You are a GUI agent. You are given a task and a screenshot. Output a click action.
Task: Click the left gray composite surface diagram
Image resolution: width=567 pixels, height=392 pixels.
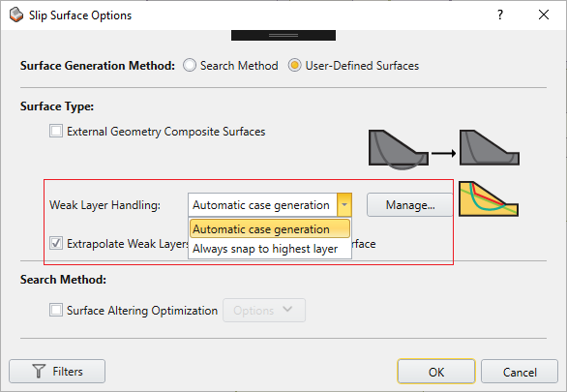(x=399, y=150)
